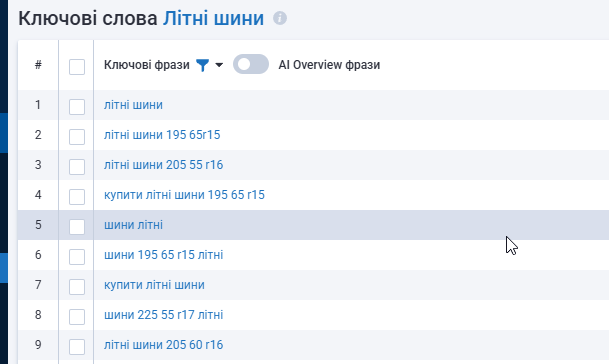The width and height of the screenshot is (609, 364).
Task: Expand the filter dropdown arrow beside Ключові фрази
Action: [219, 65]
